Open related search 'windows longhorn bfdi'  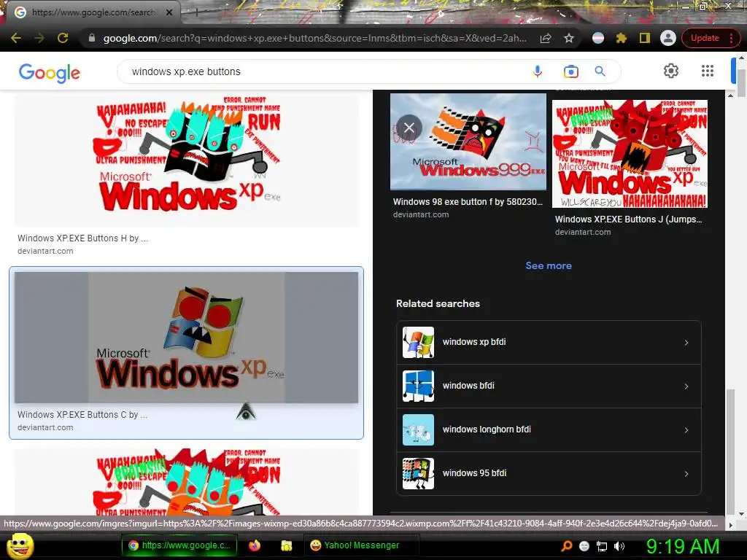point(549,430)
